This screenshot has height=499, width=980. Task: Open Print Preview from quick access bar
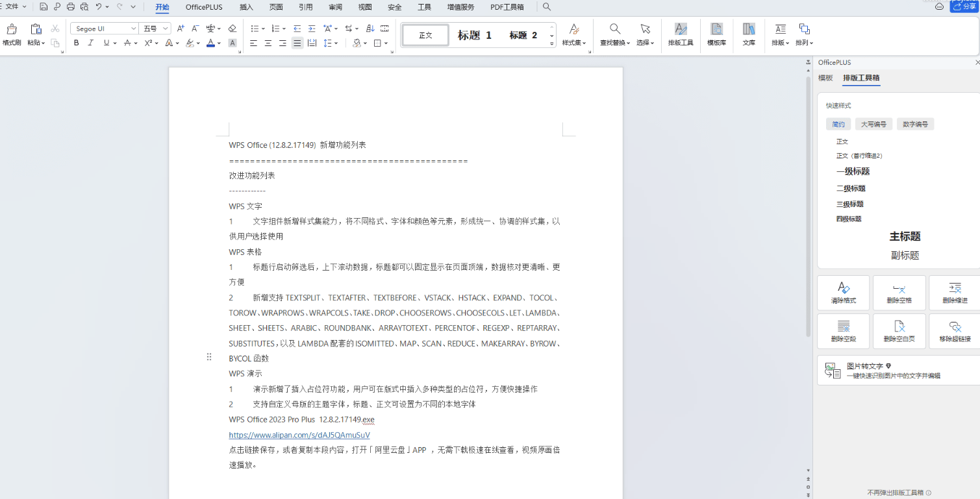coord(84,6)
